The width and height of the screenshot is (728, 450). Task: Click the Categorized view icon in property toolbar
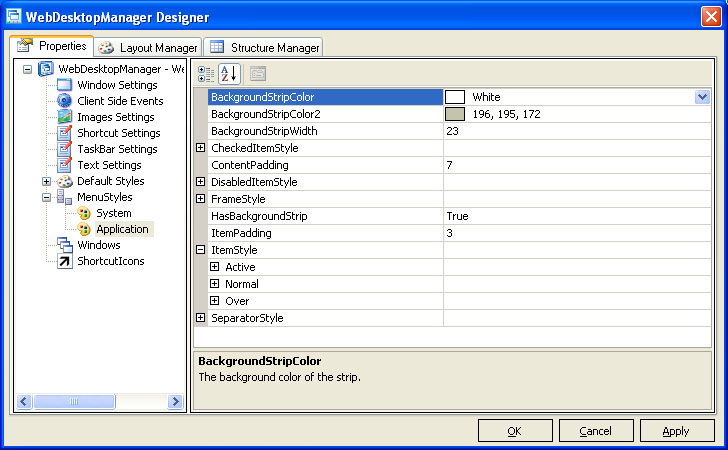[206, 73]
